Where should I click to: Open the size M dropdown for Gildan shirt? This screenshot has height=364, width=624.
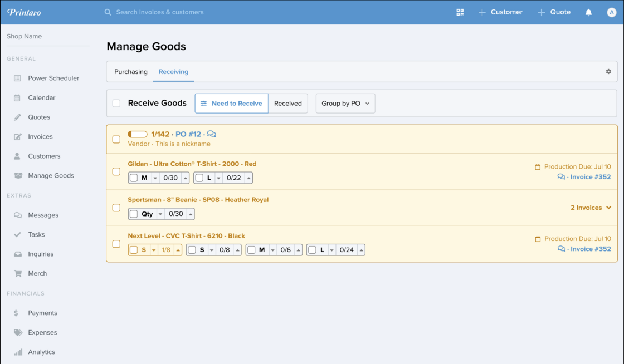click(155, 178)
